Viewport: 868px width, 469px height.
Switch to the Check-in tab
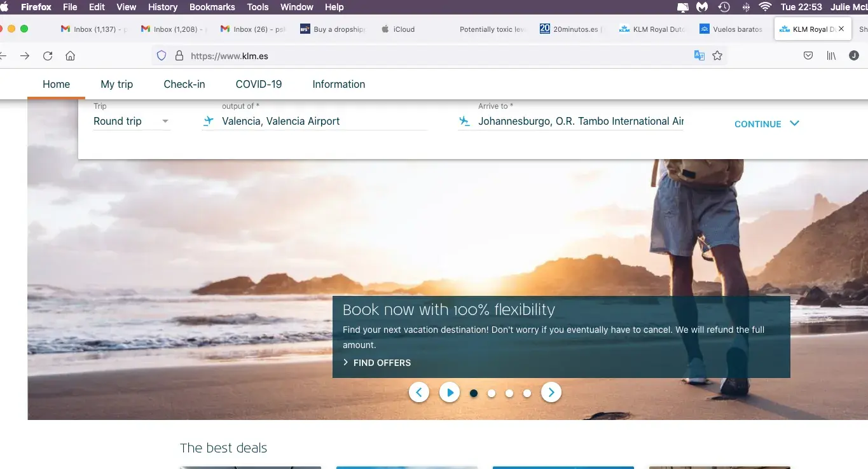(x=184, y=84)
